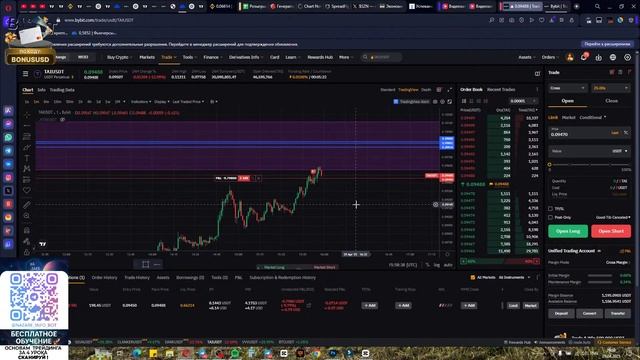This screenshot has width=640, height=360.
Task: Switch to the Close tab in Trade panel
Action: pyautogui.click(x=611, y=101)
